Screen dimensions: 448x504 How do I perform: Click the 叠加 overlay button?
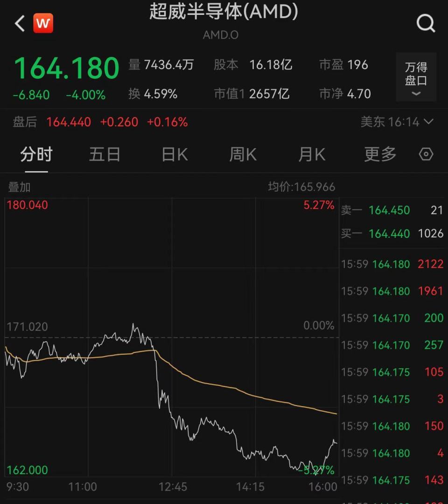click(19, 187)
